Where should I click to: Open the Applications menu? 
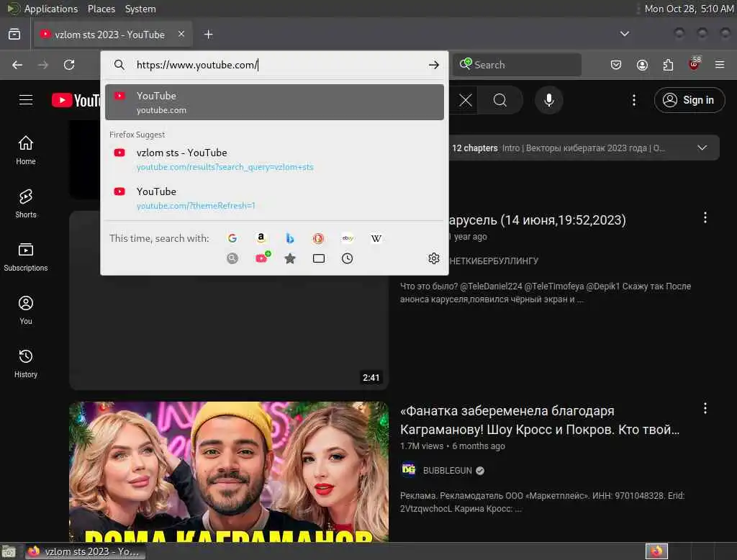click(x=51, y=9)
